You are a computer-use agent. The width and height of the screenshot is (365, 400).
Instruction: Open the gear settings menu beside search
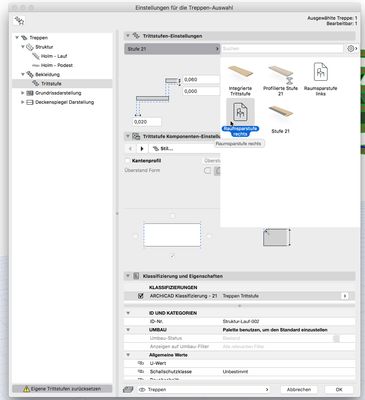click(352, 49)
